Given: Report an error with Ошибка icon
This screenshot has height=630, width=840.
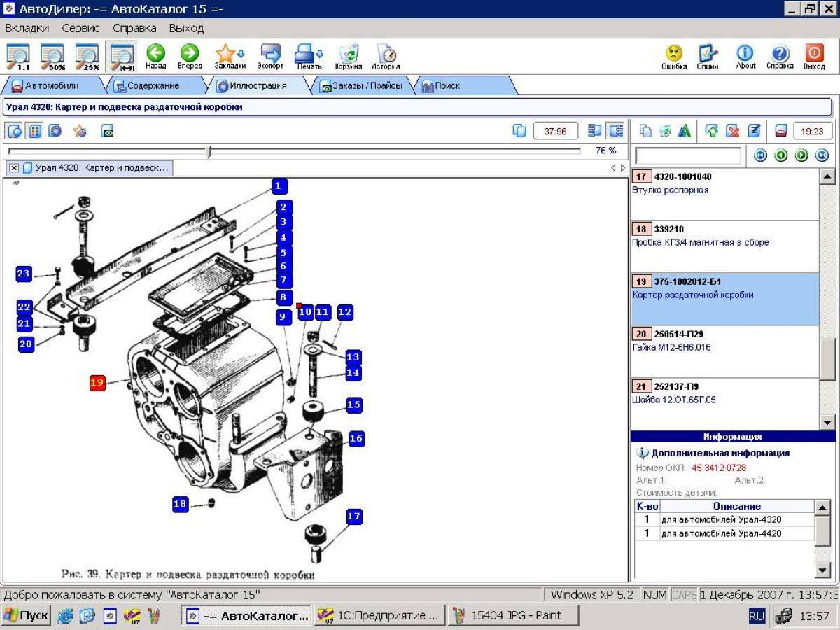Looking at the screenshot, I should [x=674, y=57].
